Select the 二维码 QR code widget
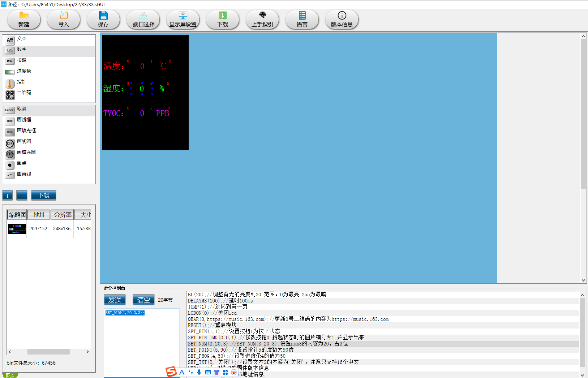Viewport: 588px width, 378px height. [x=49, y=94]
